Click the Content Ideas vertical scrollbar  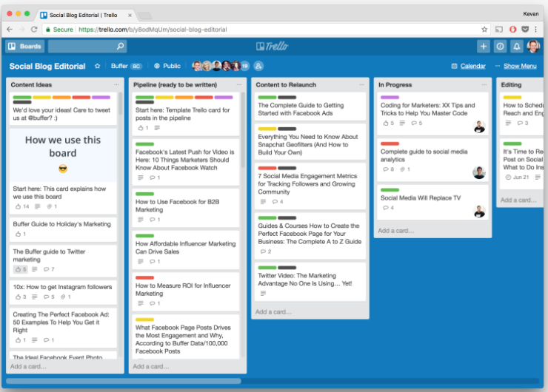pyautogui.click(x=121, y=104)
